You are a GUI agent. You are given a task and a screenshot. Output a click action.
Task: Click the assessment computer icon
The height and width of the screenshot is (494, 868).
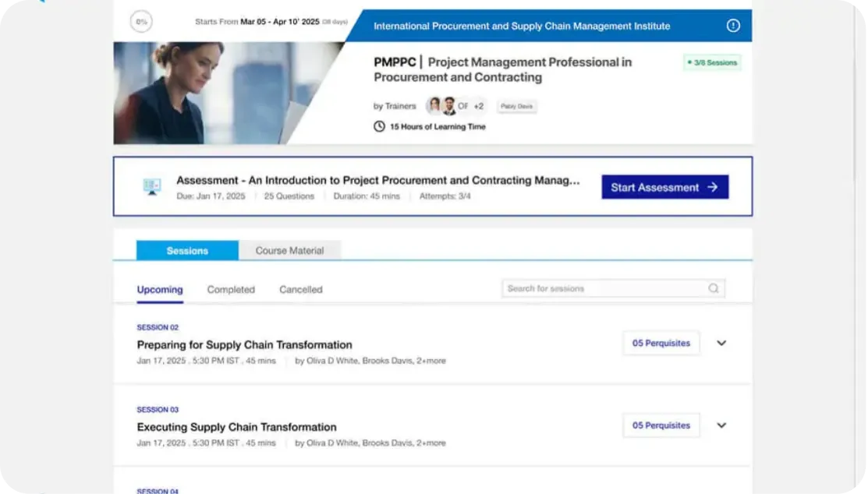pyautogui.click(x=152, y=187)
